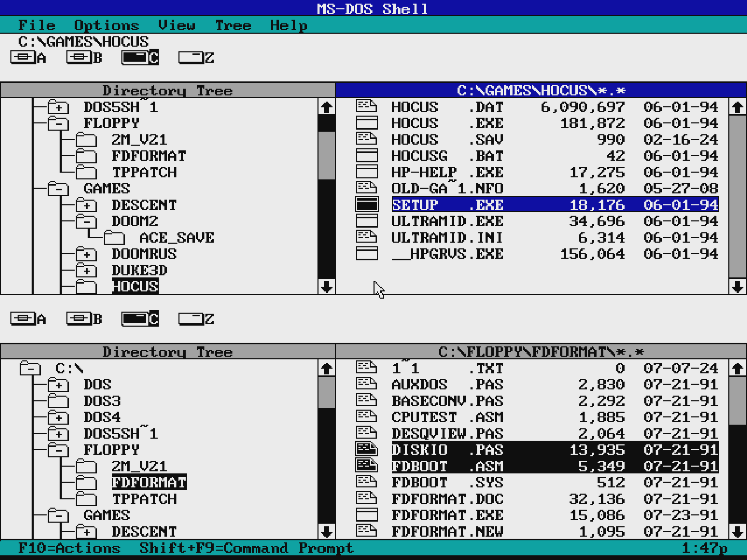
Task: Click the 2M_V21 folder icon in upper tree
Action: pos(86,139)
